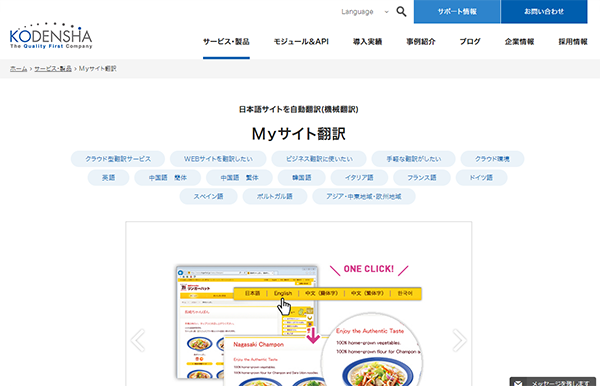Click the イタリア語 tag
This screenshot has width=600, height=386.
click(359, 178)
